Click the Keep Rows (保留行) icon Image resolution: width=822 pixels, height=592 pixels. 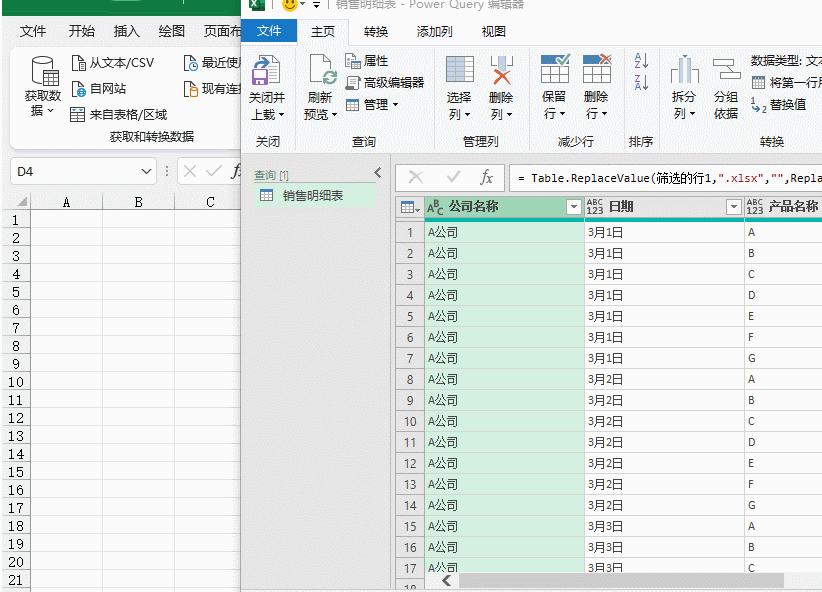[555, 69]
